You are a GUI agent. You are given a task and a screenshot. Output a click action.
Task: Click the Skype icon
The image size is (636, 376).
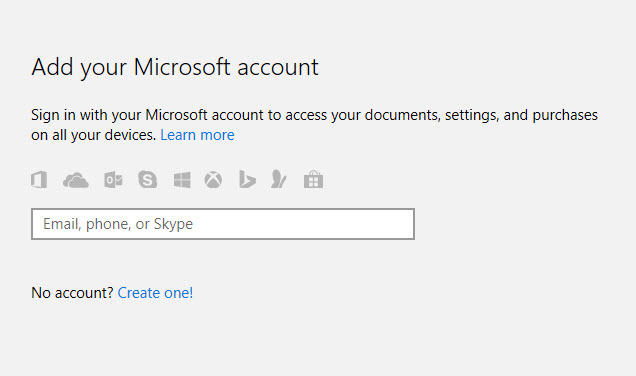tap(147, 179)
